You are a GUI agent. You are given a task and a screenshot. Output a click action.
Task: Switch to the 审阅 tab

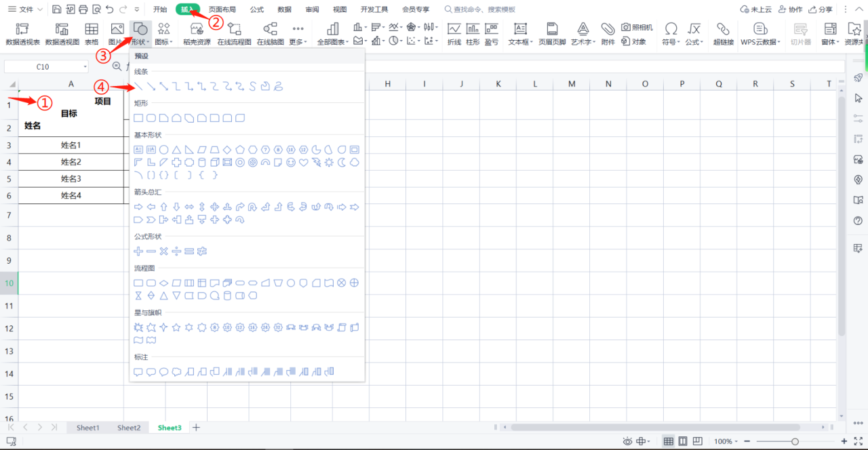coord(312,9)
